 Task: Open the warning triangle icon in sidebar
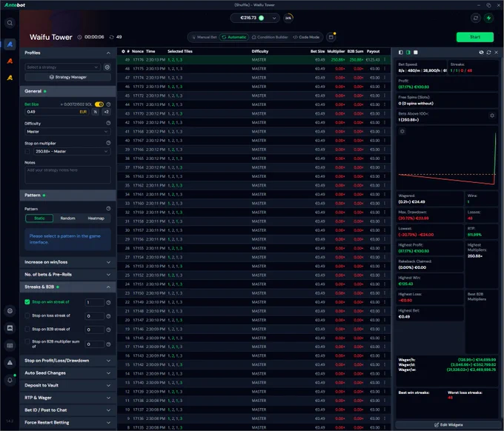coord(10,363)
